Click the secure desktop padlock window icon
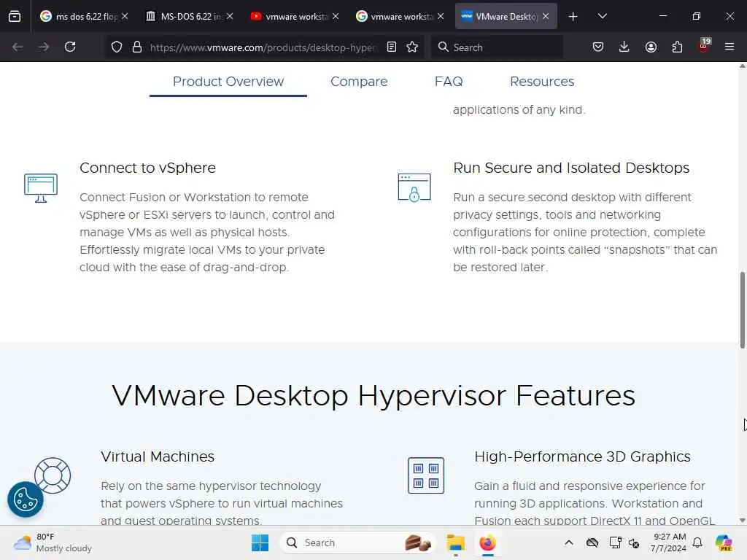Screen dimensions: 747x560 point(414,187)
